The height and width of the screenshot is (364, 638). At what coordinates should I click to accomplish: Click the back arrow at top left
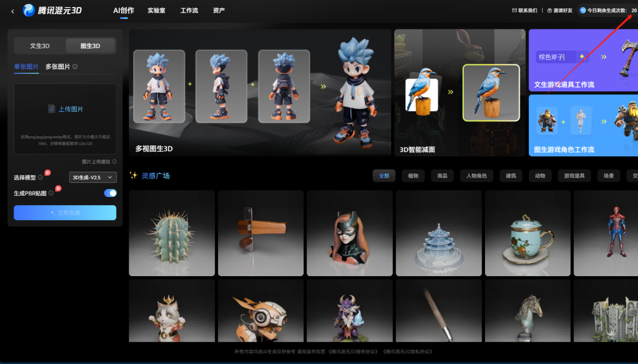(x=6, y=10)
